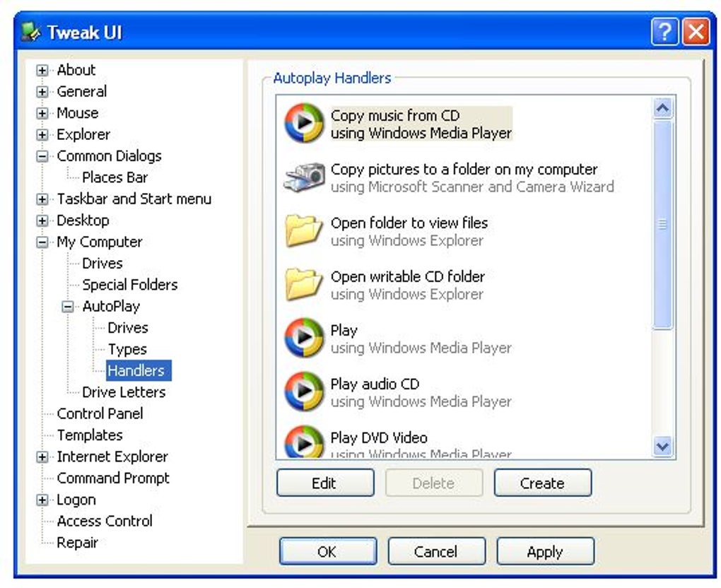The image size is (721, 588).
Task: Open the Command Prompt tree item
Action: click(113, 478)
